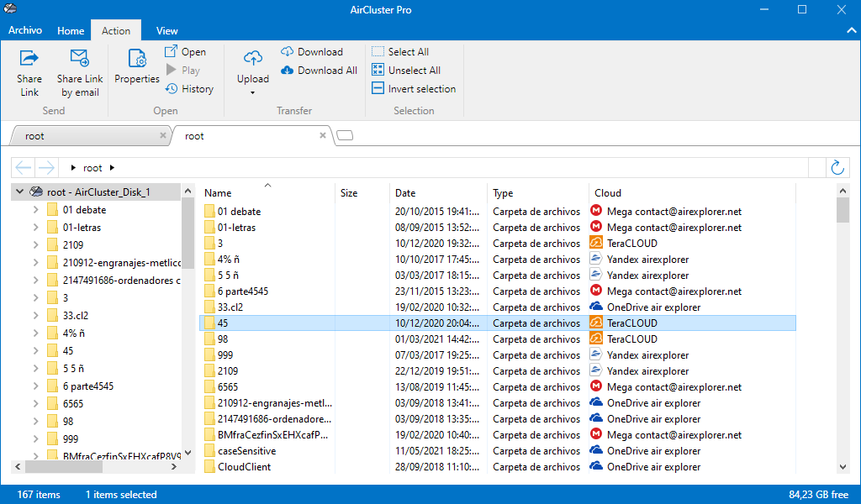Click the grayed Play button
The image size is (861, 504).
[183, 71]
